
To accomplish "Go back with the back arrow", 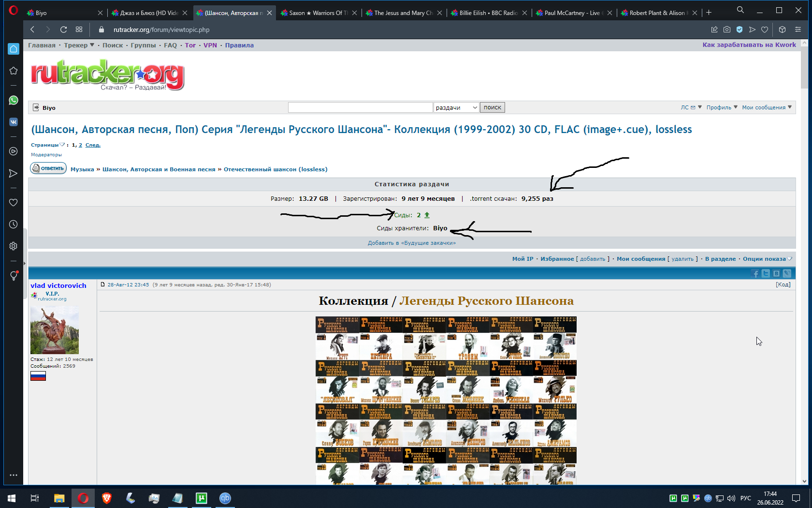I will coord(32,30).
